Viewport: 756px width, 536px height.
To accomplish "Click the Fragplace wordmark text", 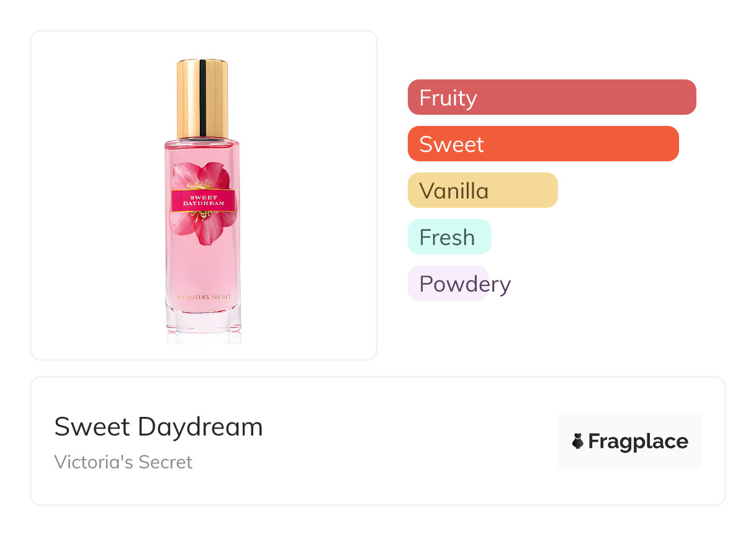I will (637, 442).
